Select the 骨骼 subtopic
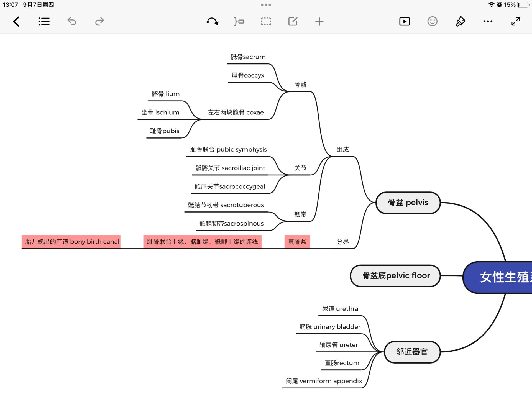 point(300,85)
